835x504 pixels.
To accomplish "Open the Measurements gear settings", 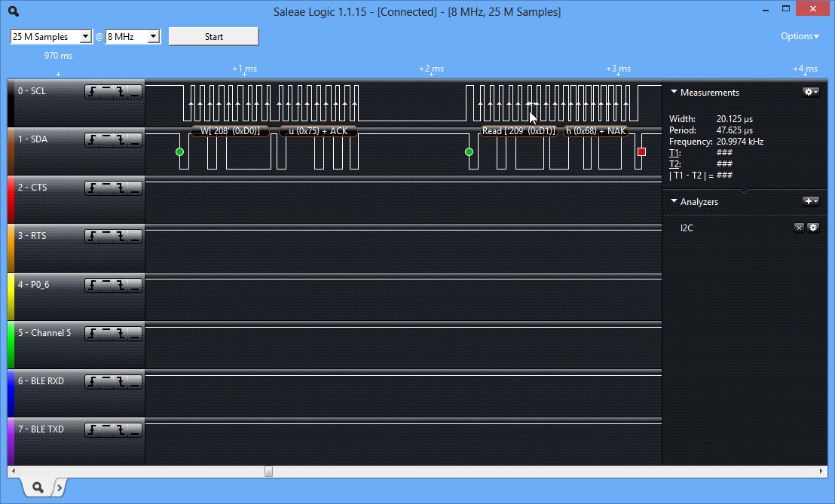I will (x=810, y=92).
